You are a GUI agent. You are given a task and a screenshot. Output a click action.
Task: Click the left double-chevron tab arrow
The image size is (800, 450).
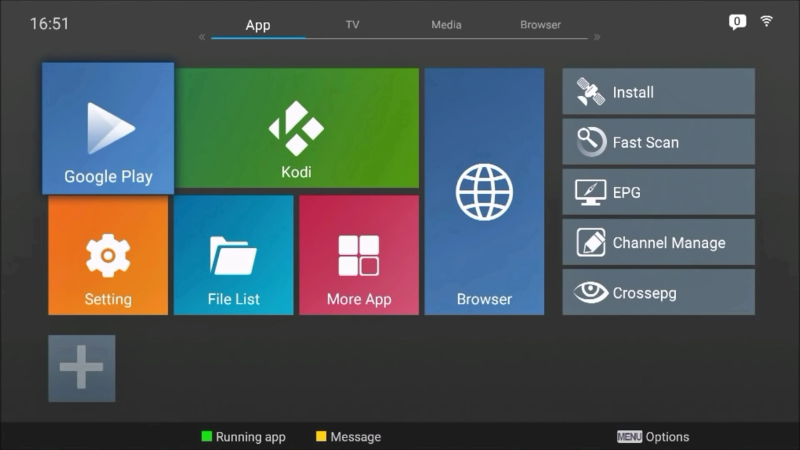click(x=202, y=37)
